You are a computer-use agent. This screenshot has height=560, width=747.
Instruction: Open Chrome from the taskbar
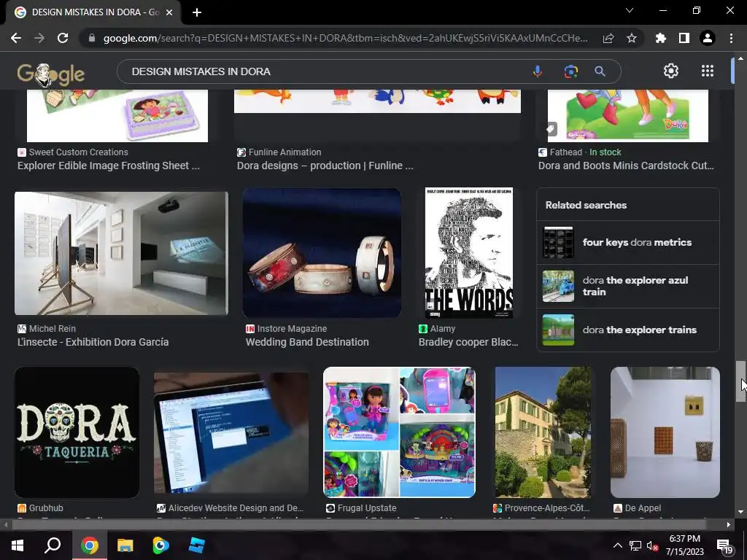point(90,545)
